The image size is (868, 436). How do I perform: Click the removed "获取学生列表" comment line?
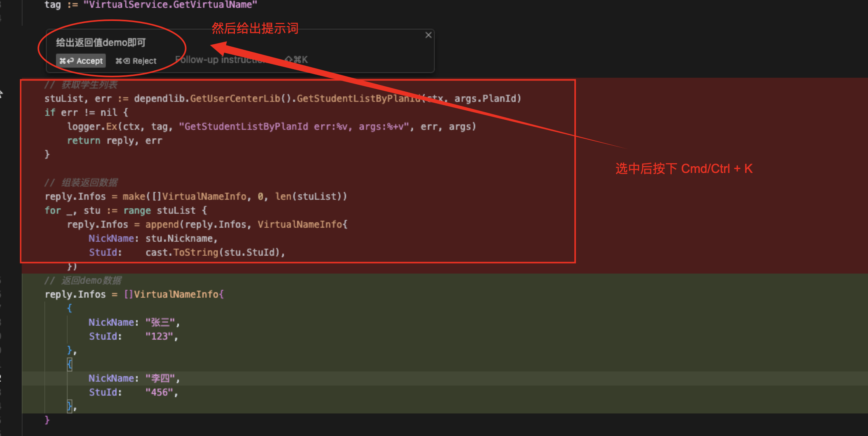tap(81, 85)
